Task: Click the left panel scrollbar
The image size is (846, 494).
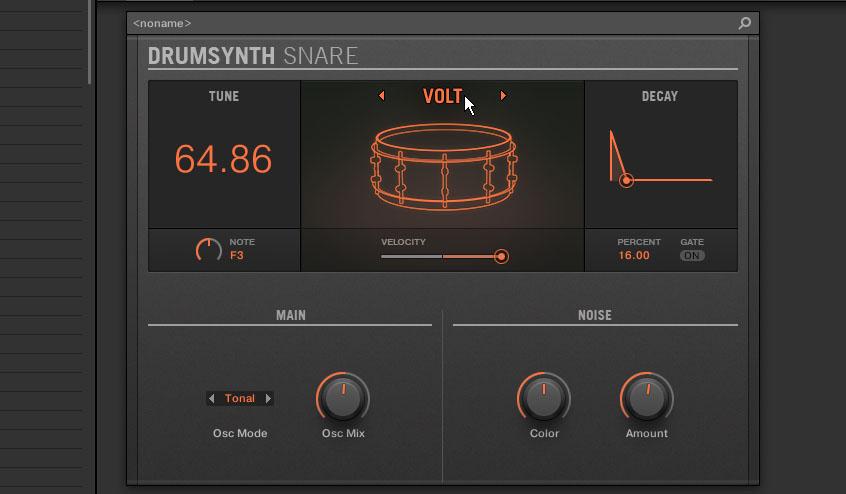Action: pos(90,42)
